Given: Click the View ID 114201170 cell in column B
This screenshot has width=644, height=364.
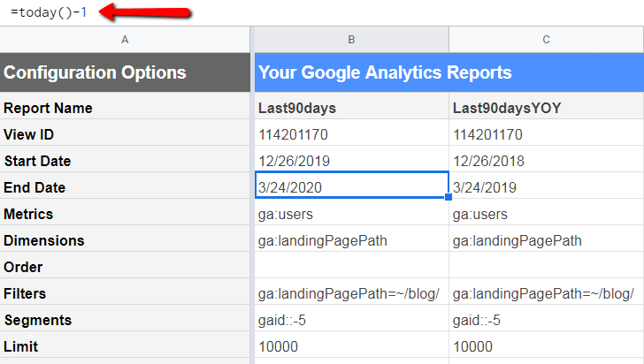Looking at the screenshot, I should pos(351,134).
